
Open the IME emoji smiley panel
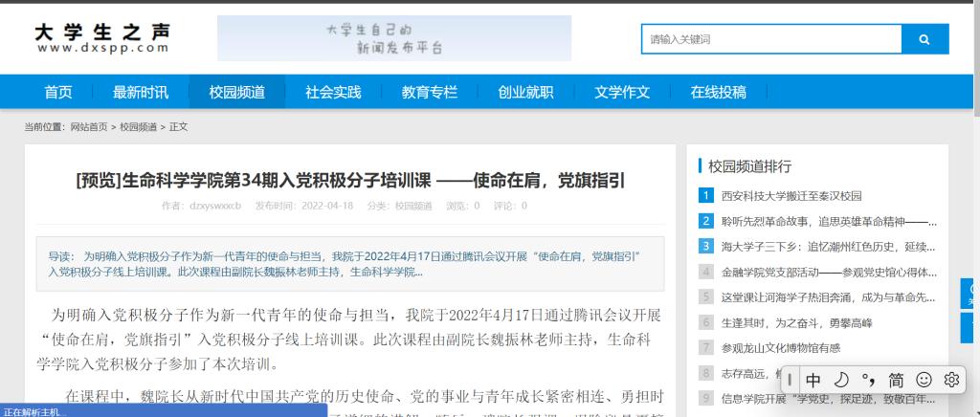tap(924, 380)
